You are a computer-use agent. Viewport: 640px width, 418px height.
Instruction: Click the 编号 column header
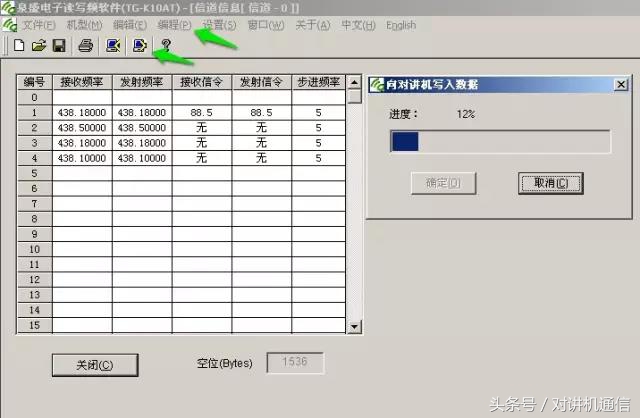34,82
